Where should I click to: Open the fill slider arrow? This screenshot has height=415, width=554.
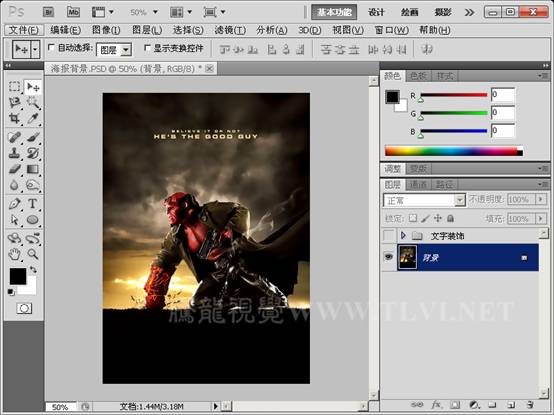[541, 219]
